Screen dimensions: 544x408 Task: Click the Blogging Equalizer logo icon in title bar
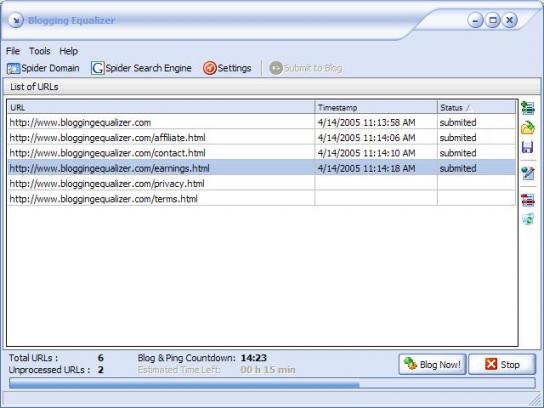(15, 20)
